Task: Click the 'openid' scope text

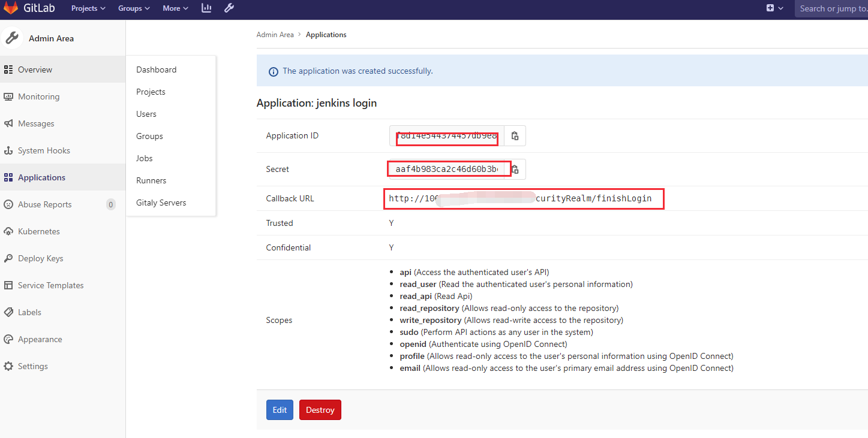Action: coord(413,344)
